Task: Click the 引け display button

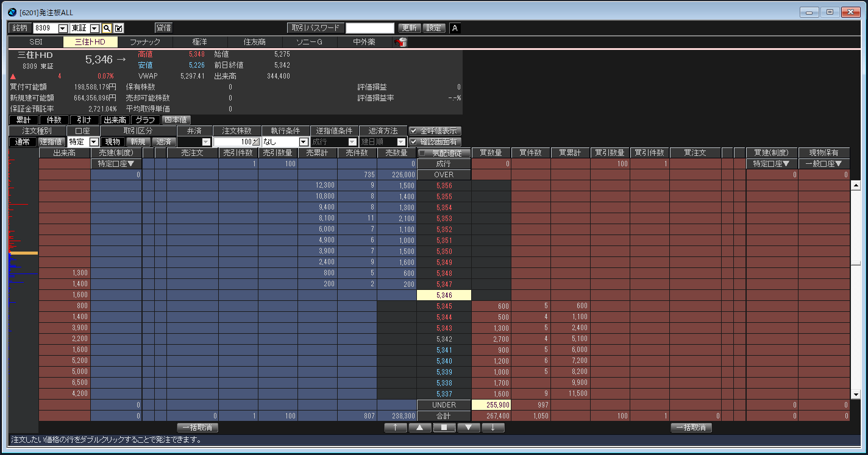Action: (84, 120)
